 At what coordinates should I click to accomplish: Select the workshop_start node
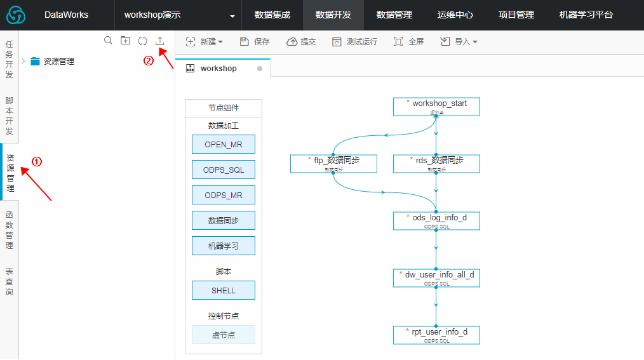point(436,107)
